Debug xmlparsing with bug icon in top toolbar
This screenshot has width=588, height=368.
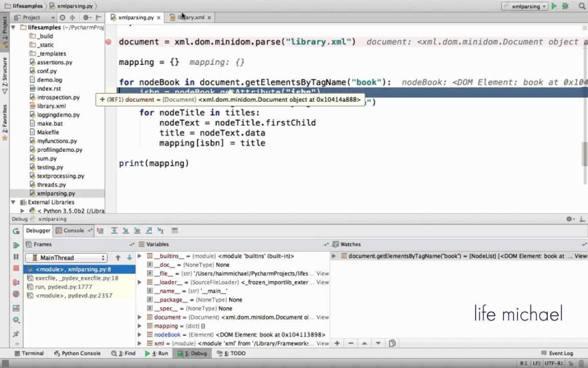[x=565, y=6]
